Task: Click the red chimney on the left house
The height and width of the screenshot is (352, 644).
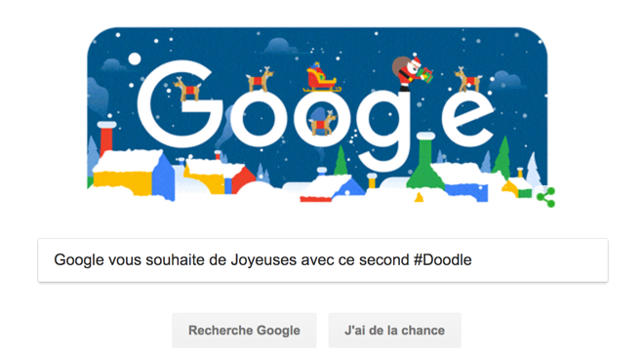Action: point(106,138)
